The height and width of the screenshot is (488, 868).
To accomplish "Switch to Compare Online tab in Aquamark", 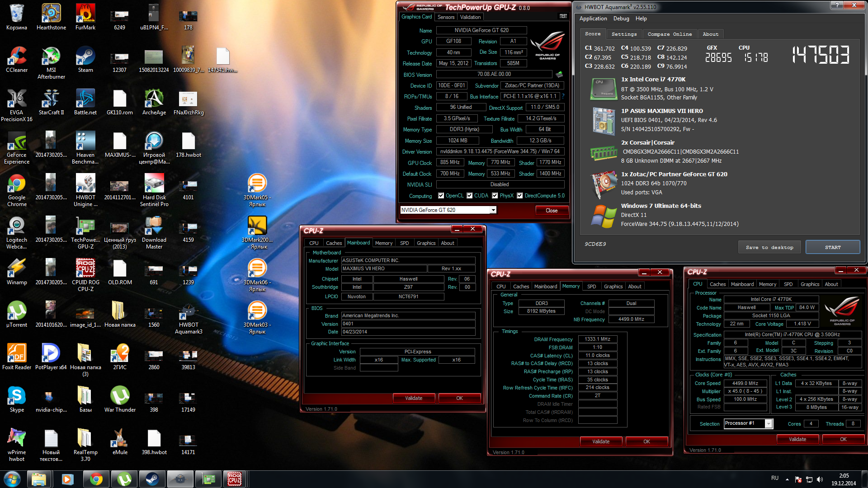I will point(670,34).
